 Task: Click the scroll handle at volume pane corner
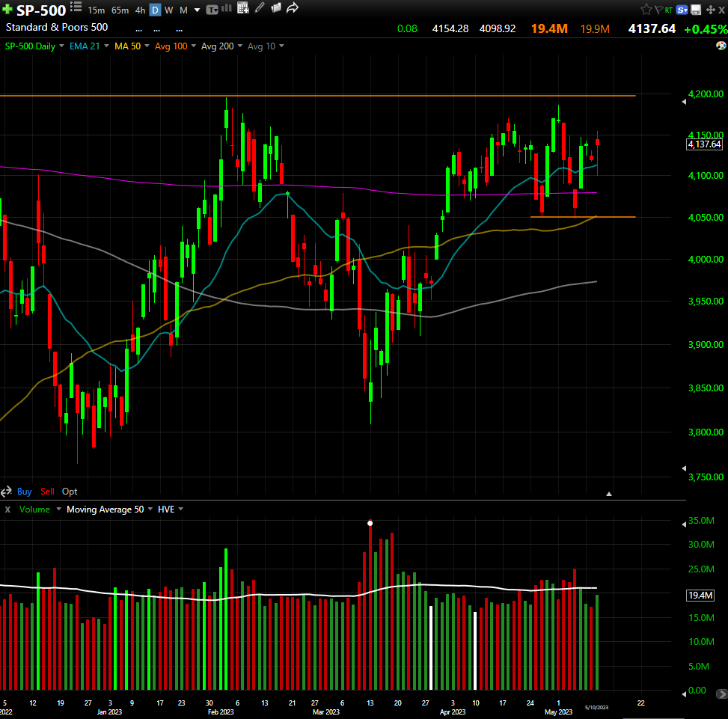(x=722, y=694)
